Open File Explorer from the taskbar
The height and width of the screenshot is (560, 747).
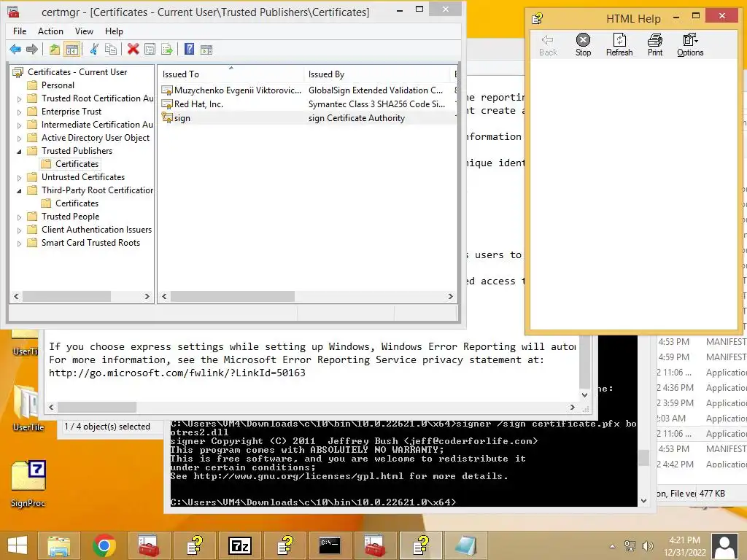click(x=59, y=545)
